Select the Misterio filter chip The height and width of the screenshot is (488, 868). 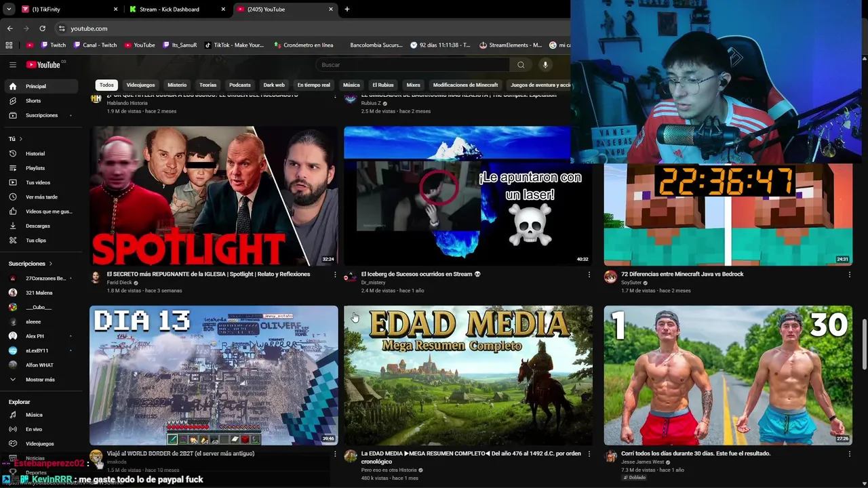coord(177,85)
